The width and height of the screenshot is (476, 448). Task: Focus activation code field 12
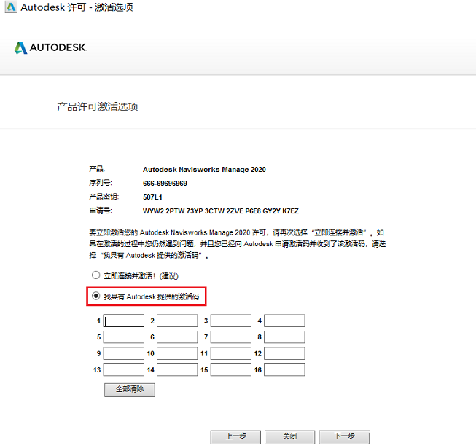[x=284, y=353]
